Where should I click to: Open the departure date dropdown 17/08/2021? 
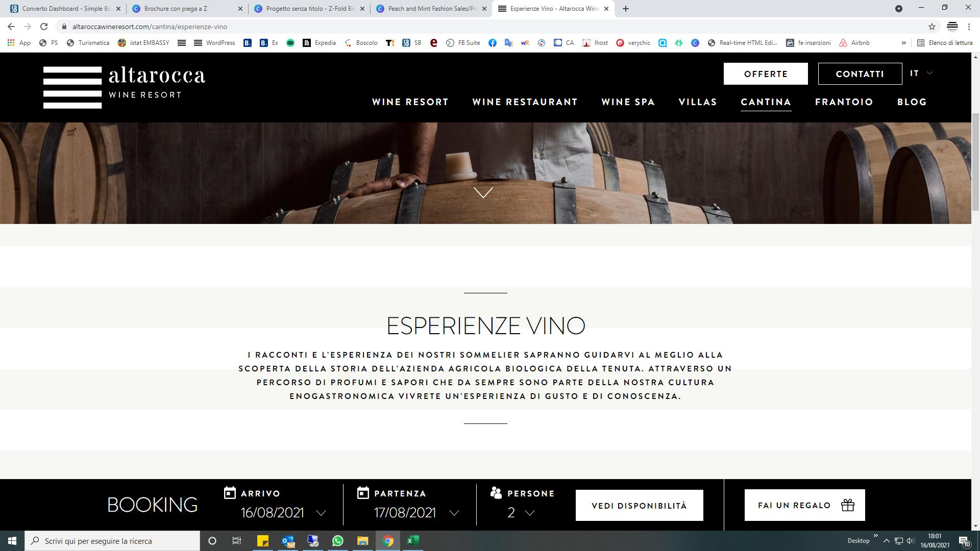click(x=416, y=513)
